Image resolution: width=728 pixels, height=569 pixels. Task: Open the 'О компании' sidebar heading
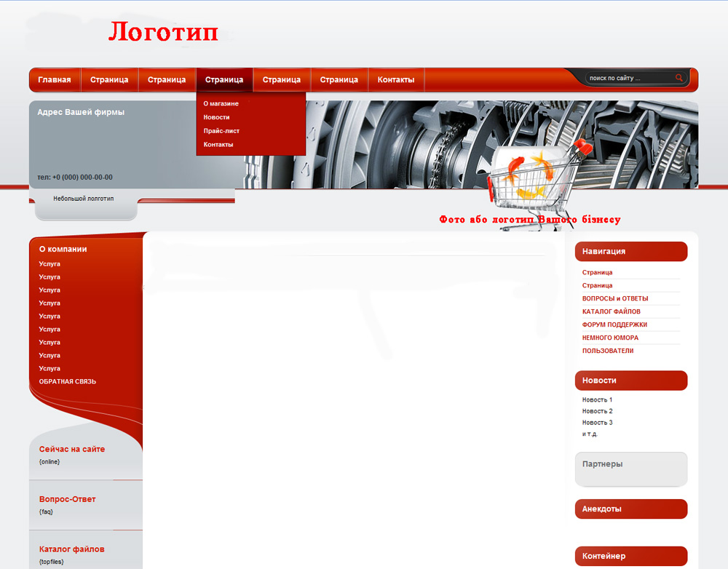[x=63, y=250]
